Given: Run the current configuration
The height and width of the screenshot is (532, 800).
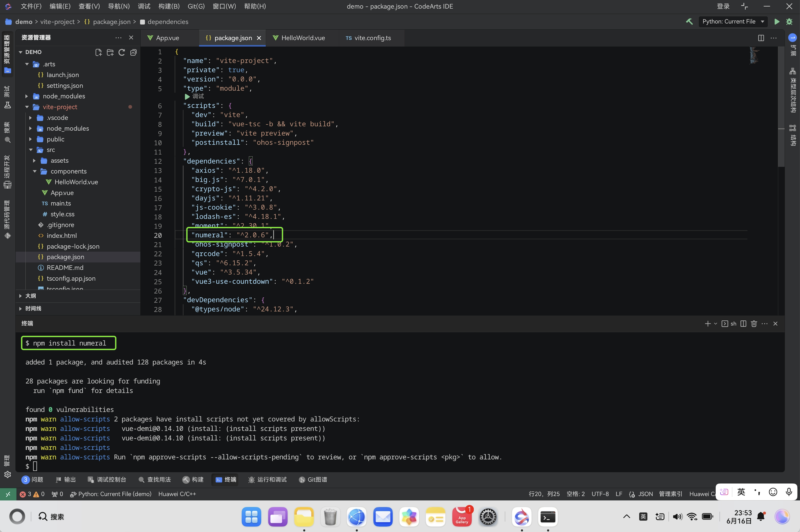Looking at the screenshot, I should [x=777, y=21].
